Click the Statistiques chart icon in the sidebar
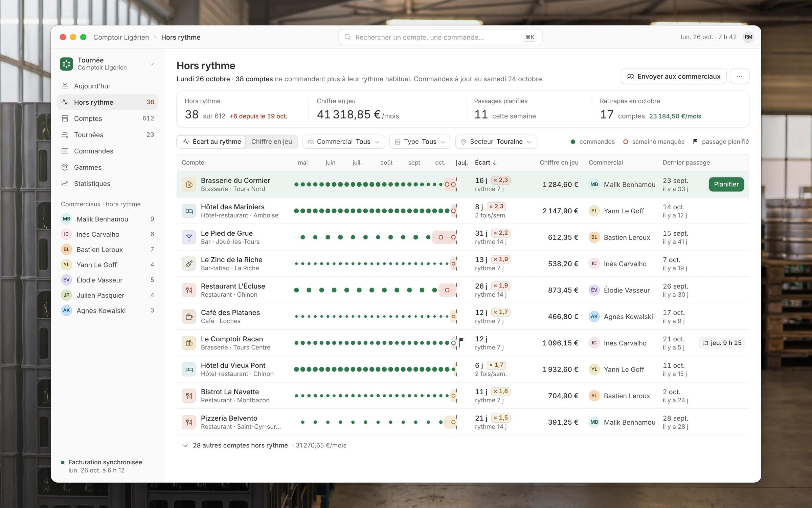This screenshot has height=508, width=812. [65, 184]
